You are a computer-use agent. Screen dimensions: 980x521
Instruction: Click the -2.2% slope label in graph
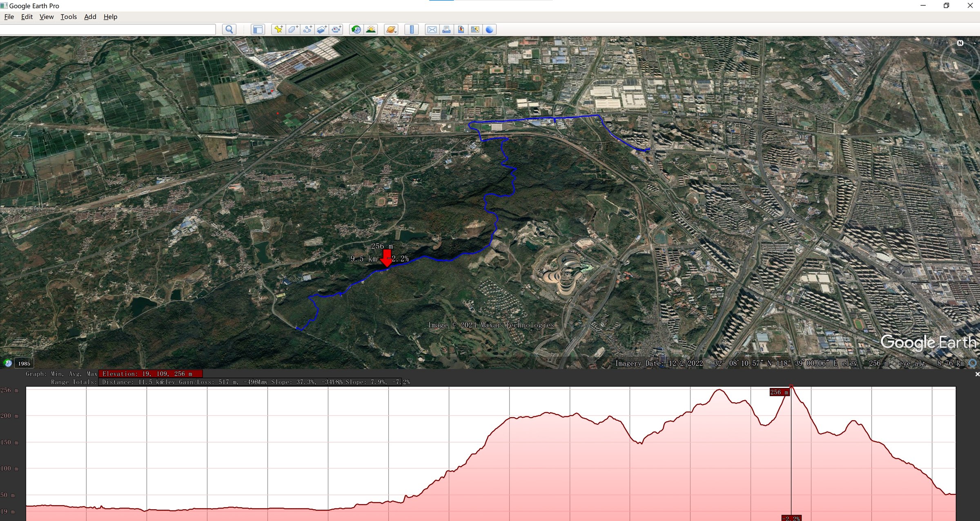[791, 518]
